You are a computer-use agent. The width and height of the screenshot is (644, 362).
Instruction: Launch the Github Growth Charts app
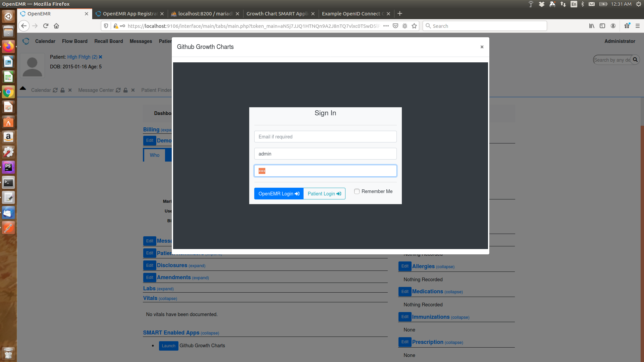point(168,346)
